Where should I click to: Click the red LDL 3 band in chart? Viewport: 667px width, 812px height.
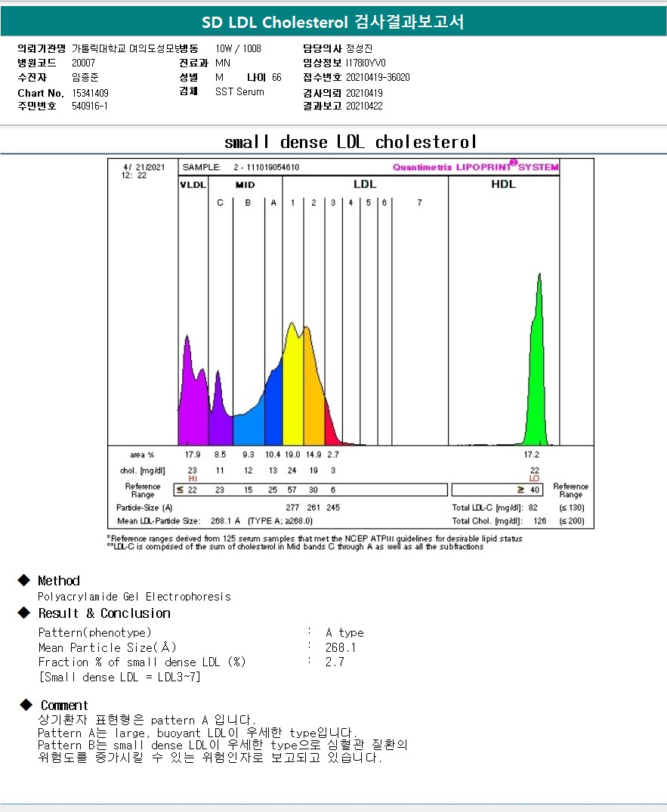pos(330,430)
